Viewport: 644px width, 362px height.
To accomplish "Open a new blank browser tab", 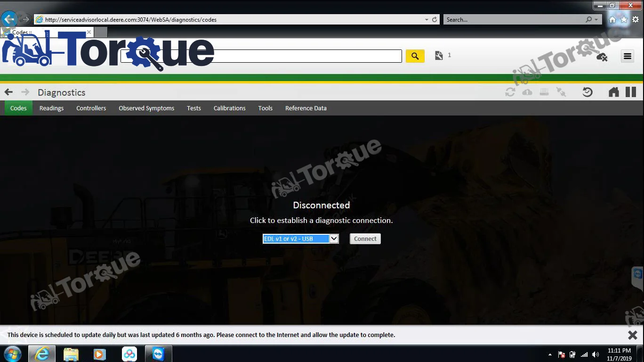I will (x=101, y=32).
